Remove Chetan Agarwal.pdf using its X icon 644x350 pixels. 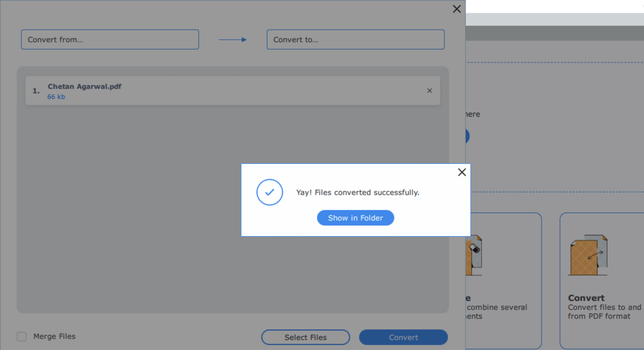tap(429, 90)
